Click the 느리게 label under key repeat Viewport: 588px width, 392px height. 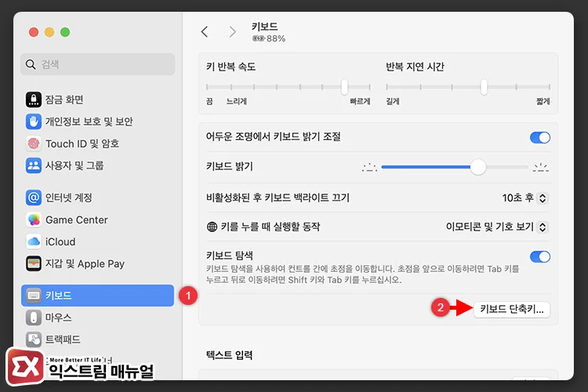[237, 101]
